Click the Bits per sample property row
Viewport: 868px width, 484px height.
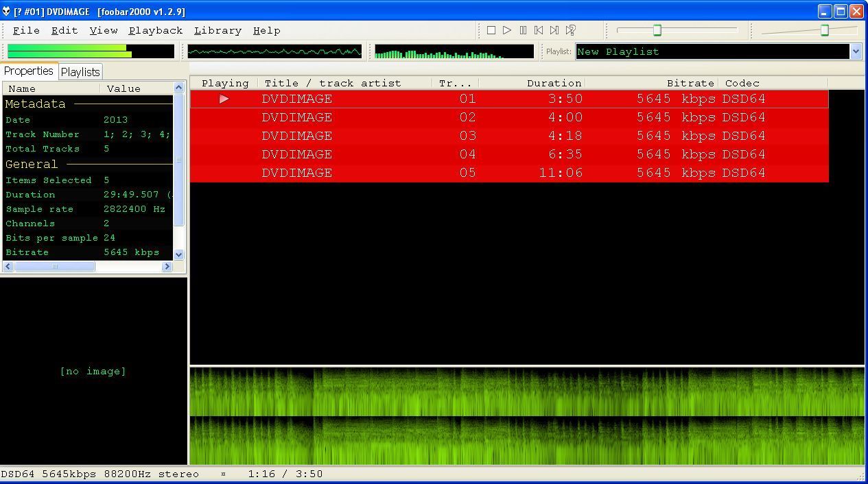pyautogui.click(x=88, y=238)
